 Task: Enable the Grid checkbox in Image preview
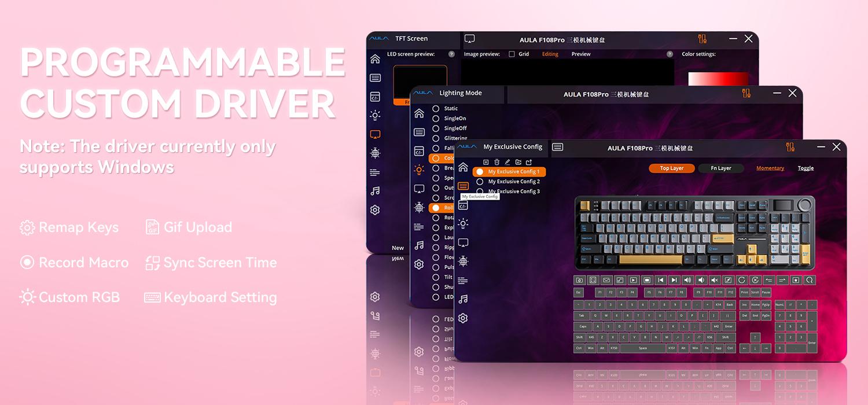512,54
